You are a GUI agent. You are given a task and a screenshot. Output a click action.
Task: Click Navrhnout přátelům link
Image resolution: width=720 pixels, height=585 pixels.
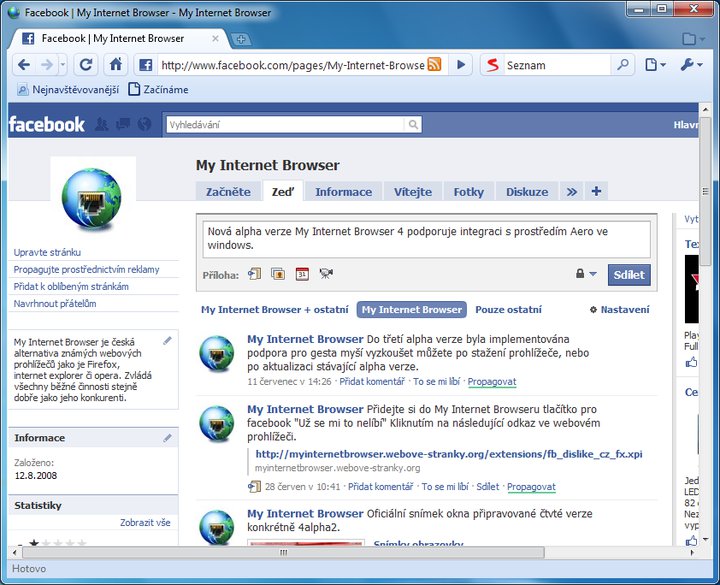click(x=55, y=304)
